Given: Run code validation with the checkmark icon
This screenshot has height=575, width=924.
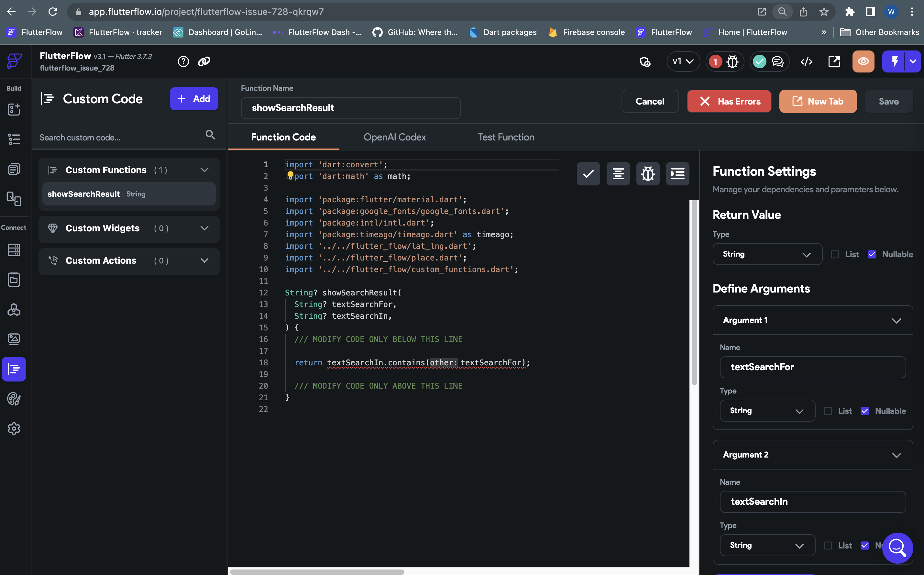Looking at the screenshot, I should pos(588,174).
